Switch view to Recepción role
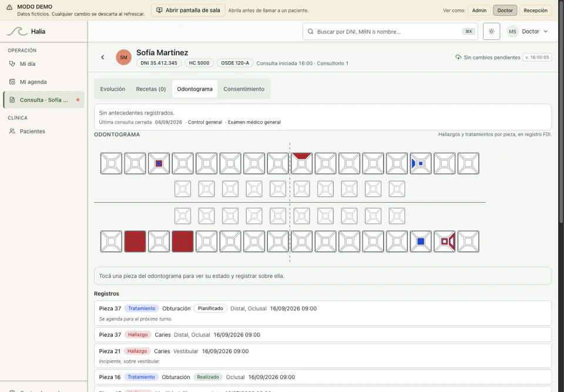Screen dimensions: 564x392 point(536,11)
